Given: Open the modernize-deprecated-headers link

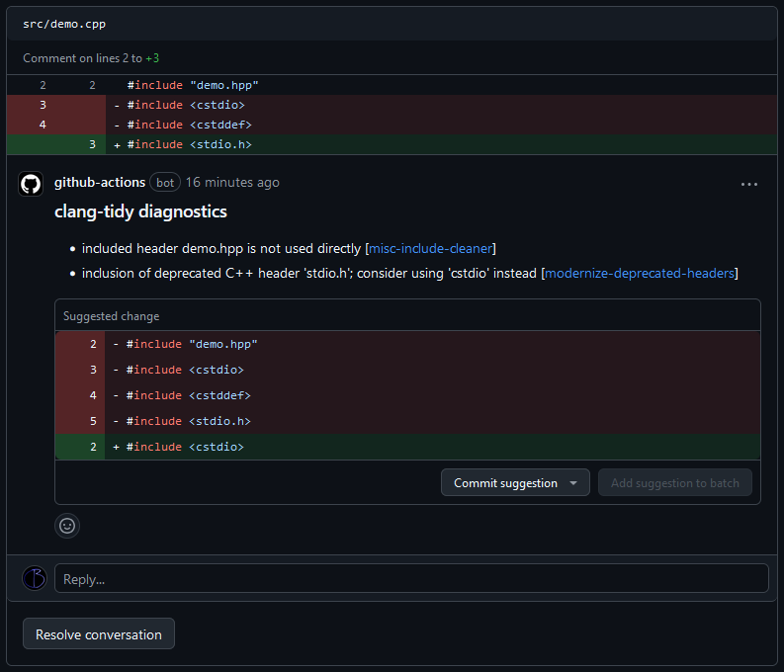Looking at the screenshot, I should tap(640, 273).
